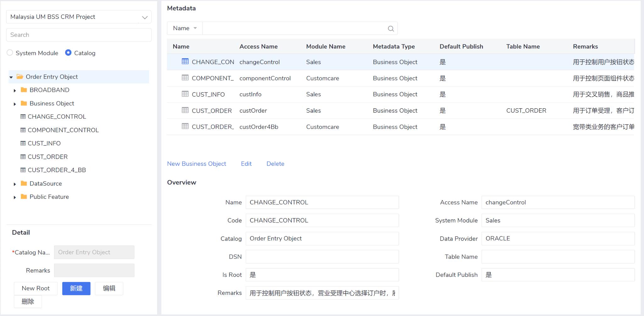Click the table icon next to CUST_ORDER_4_BB tree node
This screenshot has width=644, height=316.
point(23,170)
